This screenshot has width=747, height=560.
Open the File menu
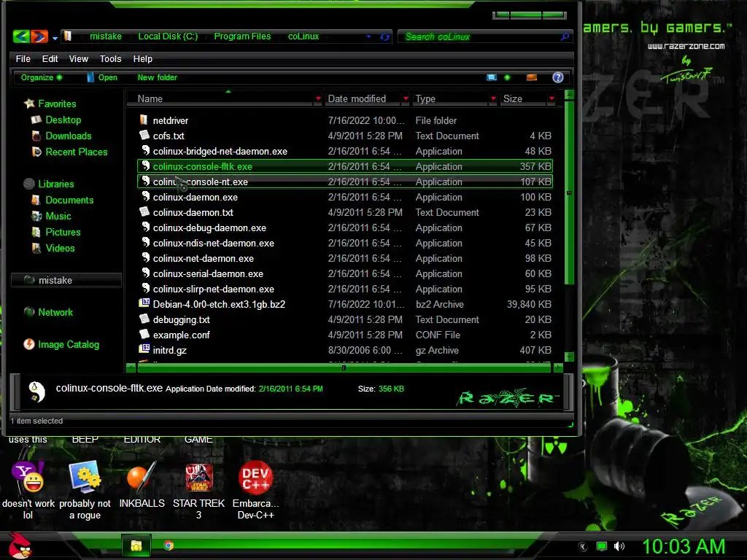[x=23, y=58]
